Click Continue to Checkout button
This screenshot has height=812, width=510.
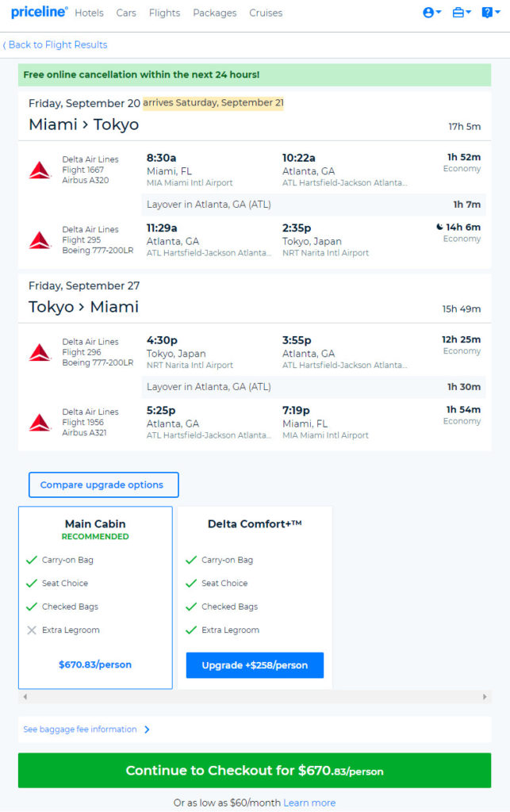(x=255, y=771)
